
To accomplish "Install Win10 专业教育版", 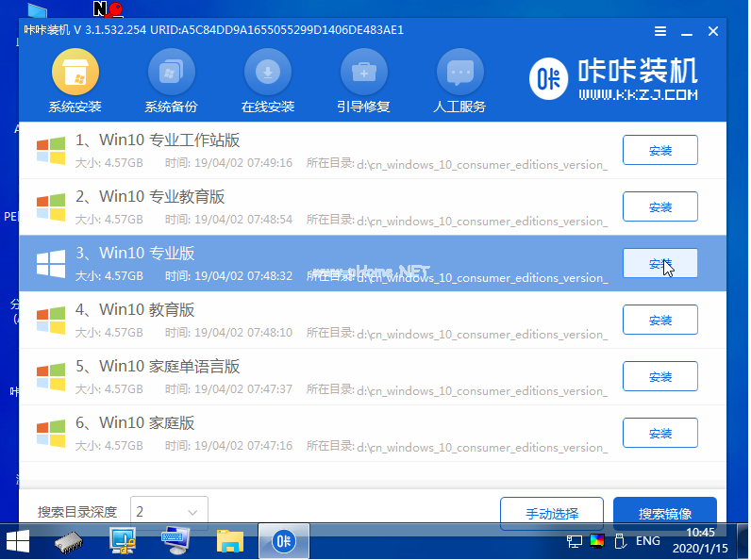I will 659,207.
